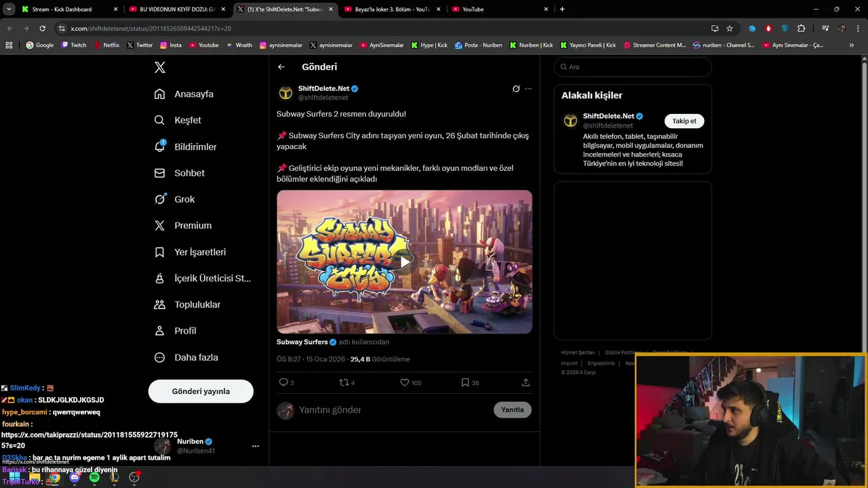Click the Grok explain icon on post

516,89
